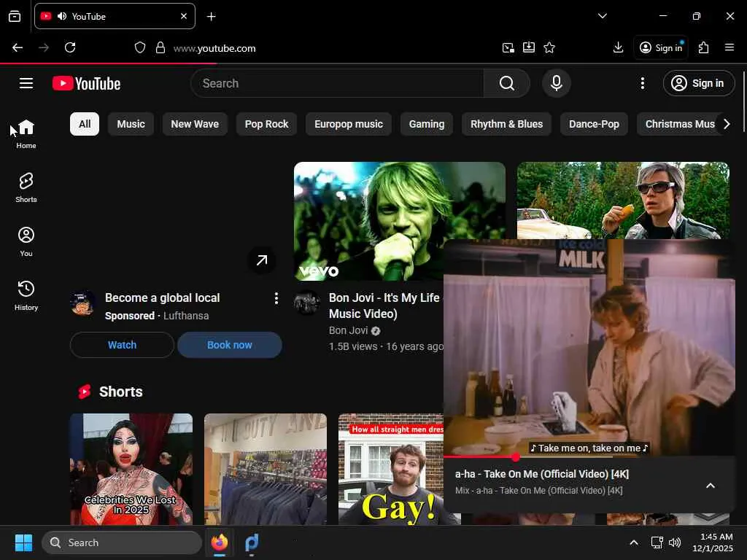Viewport: 747px width, 560px height.
Task: Go to Home in sidebar
Action: pos(26,134)
